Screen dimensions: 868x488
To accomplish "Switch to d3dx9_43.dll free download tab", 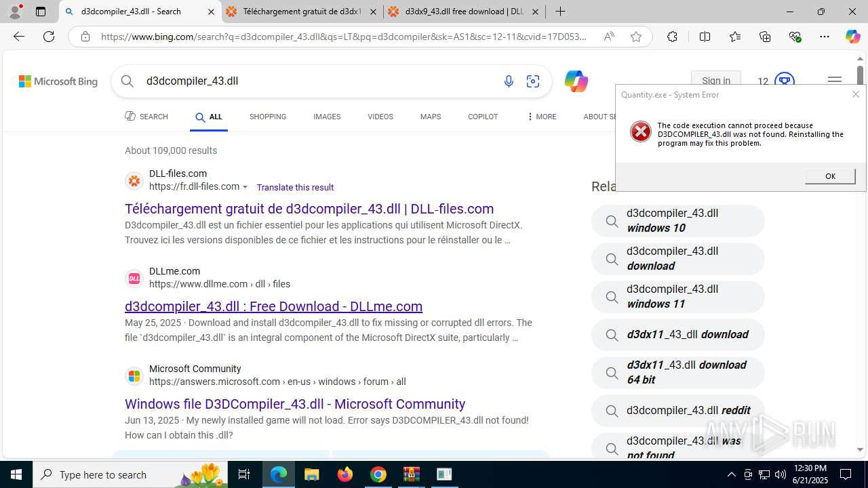I will click(464, 12).
